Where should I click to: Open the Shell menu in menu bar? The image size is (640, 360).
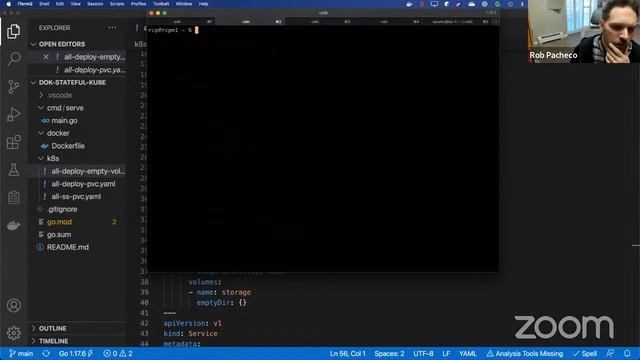coord(44,4)
